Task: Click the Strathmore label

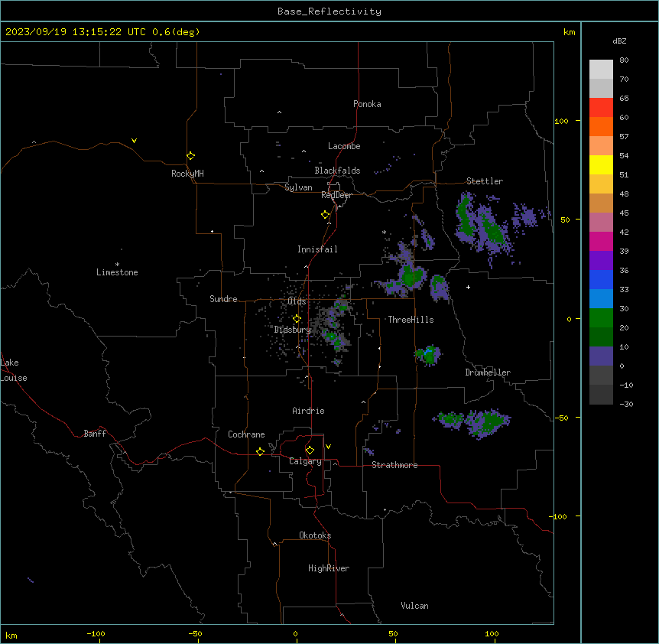Action: 394,465
